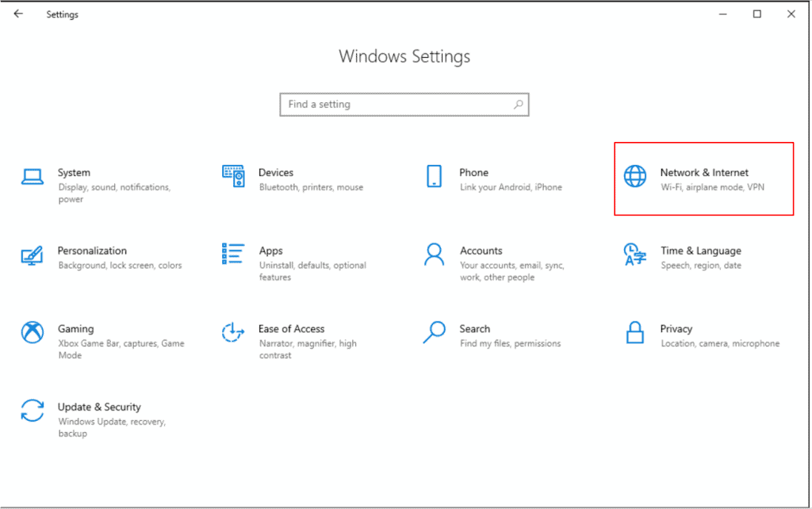812x509 pixels.
Task: Click the Find a setting search field
Action: point(396,105)
